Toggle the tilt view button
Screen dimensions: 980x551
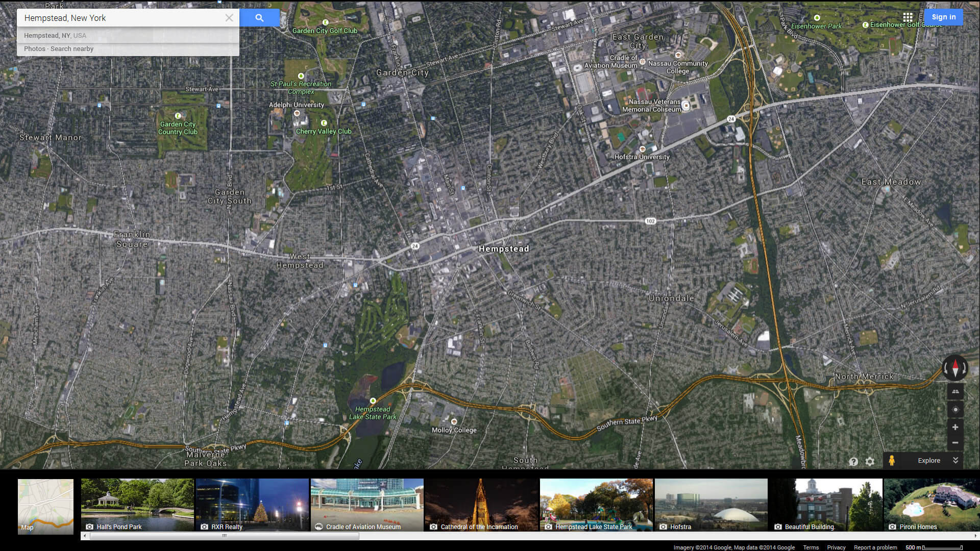(x=955, y=391)
